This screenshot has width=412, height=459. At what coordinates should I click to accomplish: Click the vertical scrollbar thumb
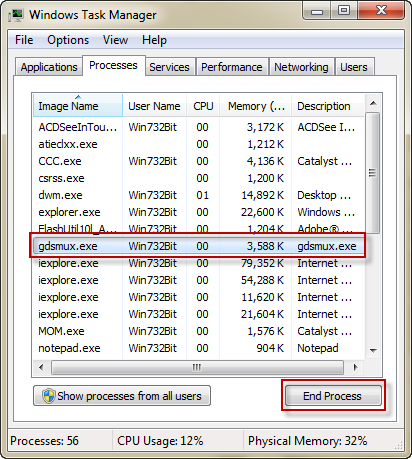(x=372, y=173)
